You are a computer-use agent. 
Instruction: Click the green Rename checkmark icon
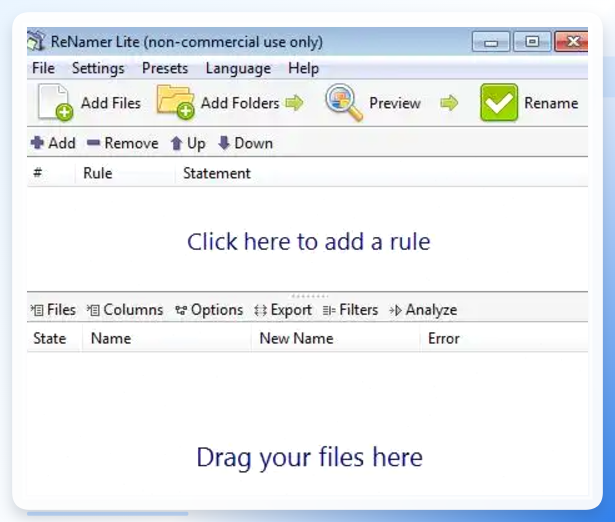[499, 102]
